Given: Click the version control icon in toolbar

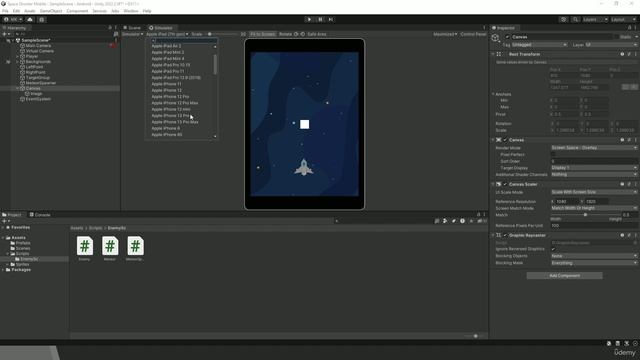Looking at the screenshot, I should click(x=42, y=19).
